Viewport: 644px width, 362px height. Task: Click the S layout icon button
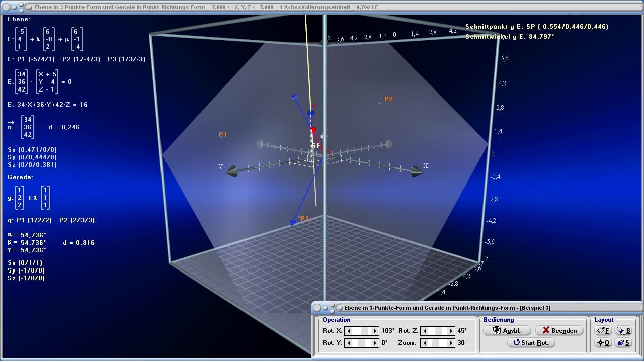click(x=624, y=342)
